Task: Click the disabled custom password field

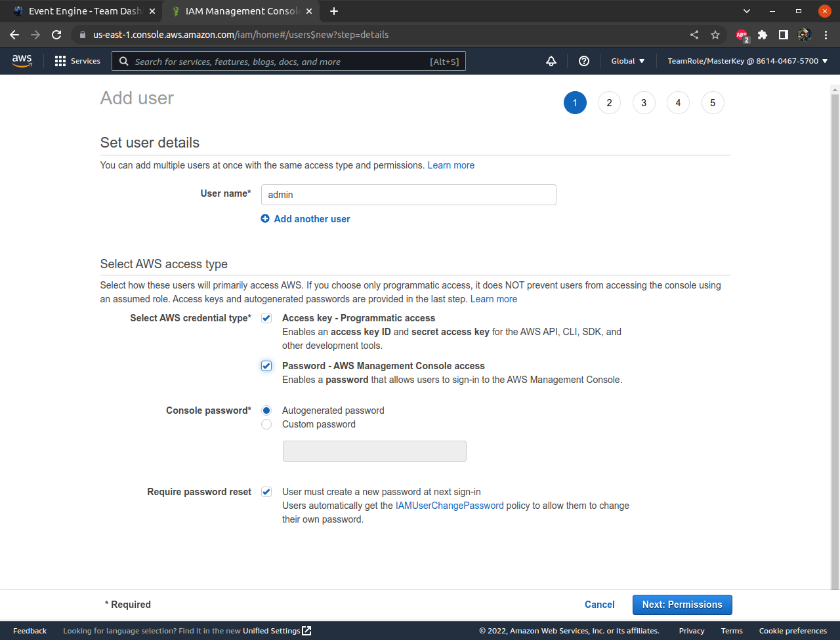Action: 375,451
